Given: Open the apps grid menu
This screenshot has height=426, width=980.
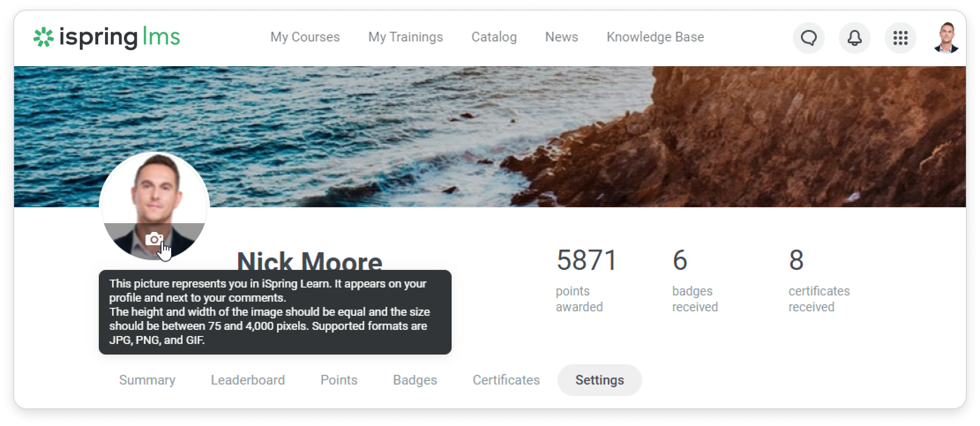Looking at the screenshot, I should point(900,38).
